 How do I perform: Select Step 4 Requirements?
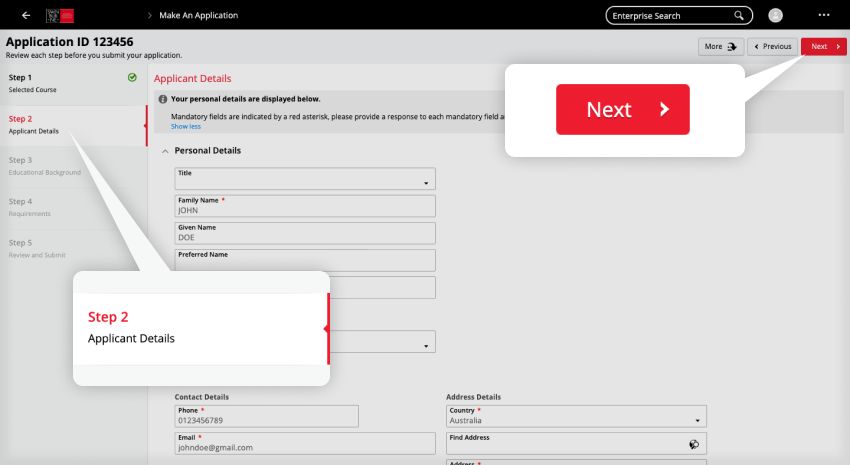(x=60, y=207)
